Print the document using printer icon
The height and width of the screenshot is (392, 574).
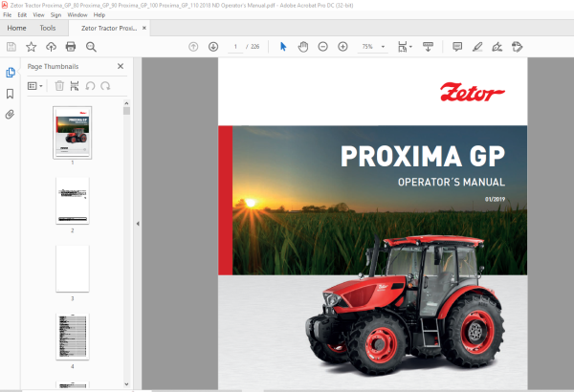[71, 47]
